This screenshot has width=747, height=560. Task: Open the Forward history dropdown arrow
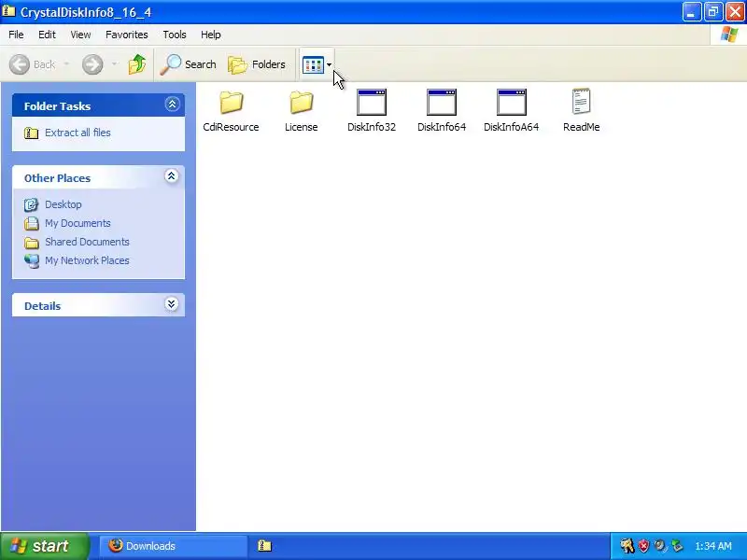114,64
